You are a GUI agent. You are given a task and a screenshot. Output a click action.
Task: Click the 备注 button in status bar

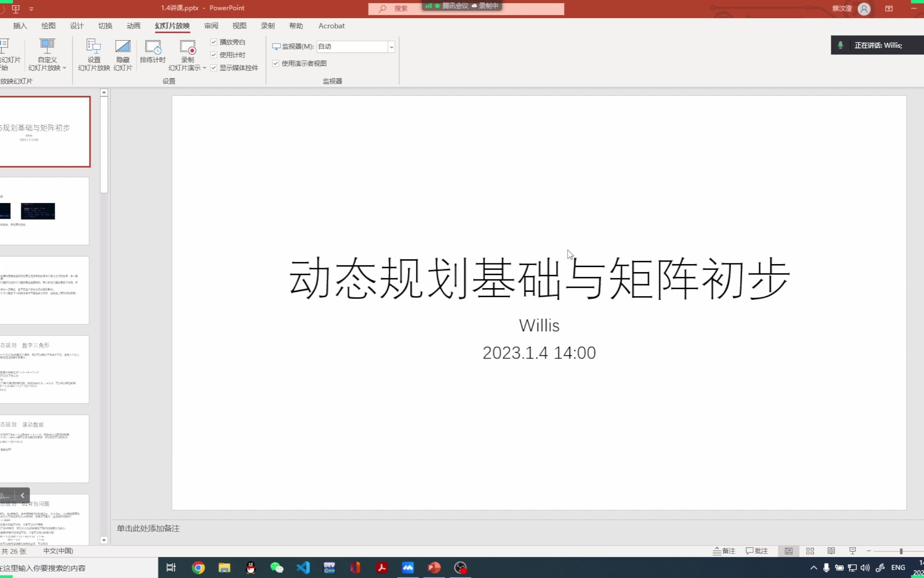click(724, 551)
